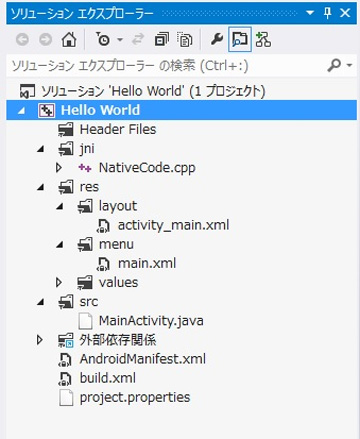
Task: Open Pending Changes Filter dropdown arrow
Action: (x=120, y=40)
